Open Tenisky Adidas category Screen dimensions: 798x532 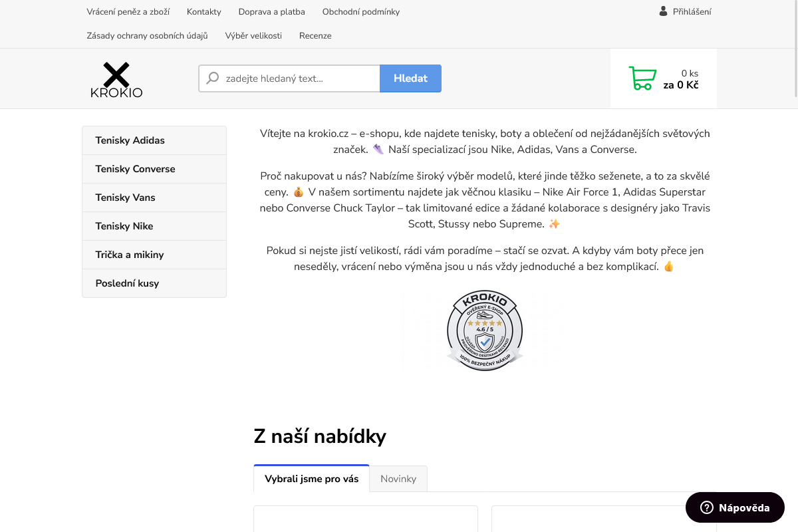(x=130, y=140)
